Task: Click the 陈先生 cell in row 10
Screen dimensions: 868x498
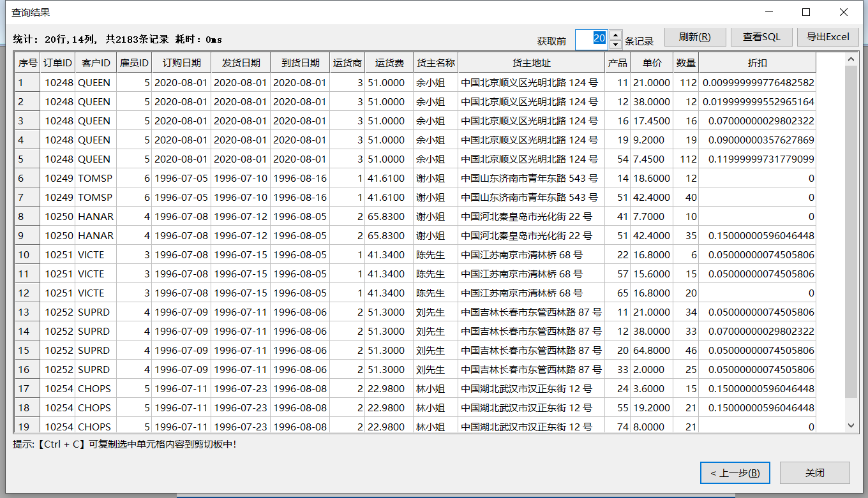Action: (435, 254)
